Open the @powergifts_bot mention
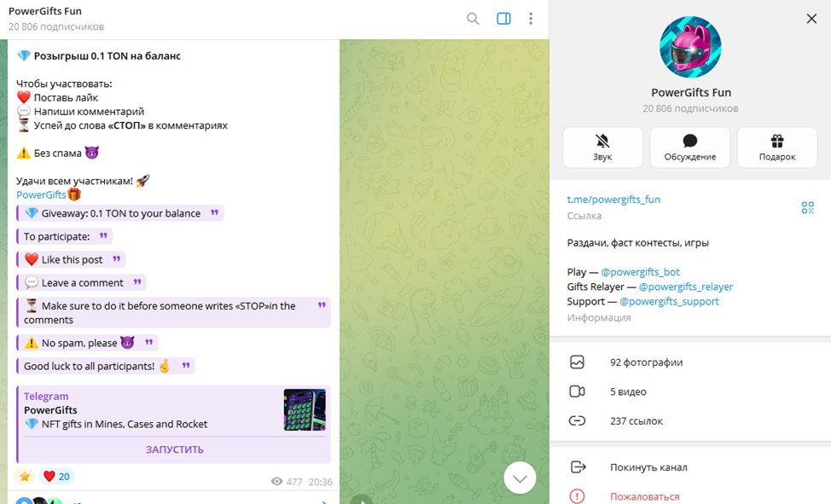The width and height of the screenshot is (831, 504). pyautogui.click(x=640, y=272)
